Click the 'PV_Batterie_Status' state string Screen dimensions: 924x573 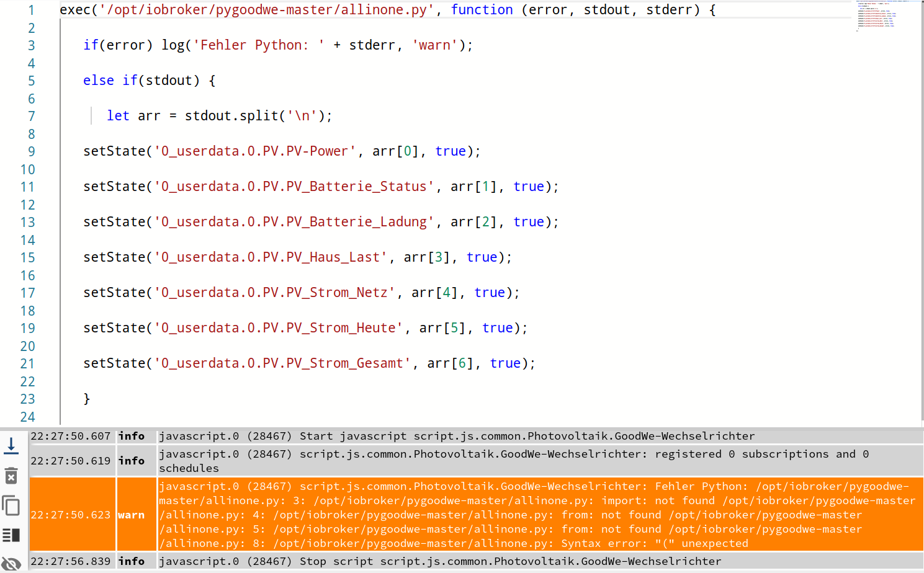click(294, 187)
